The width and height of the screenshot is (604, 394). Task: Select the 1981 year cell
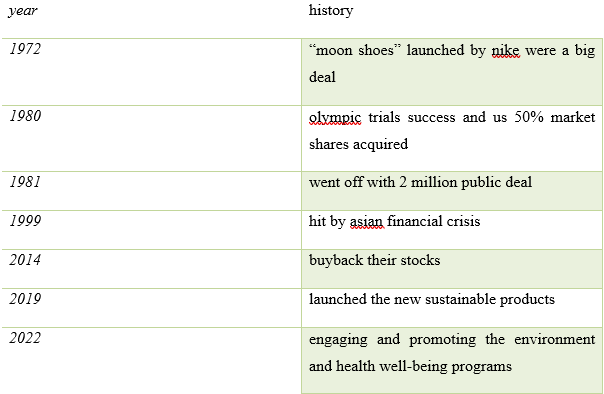point(151,191)
